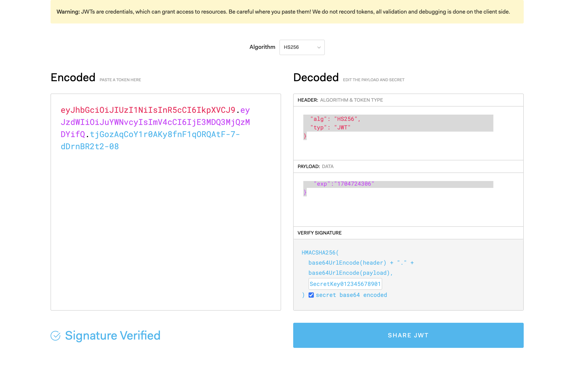The image size is (588, 375).
Task: Click the PAYLOAD section label
Action: tap(309, 166)
